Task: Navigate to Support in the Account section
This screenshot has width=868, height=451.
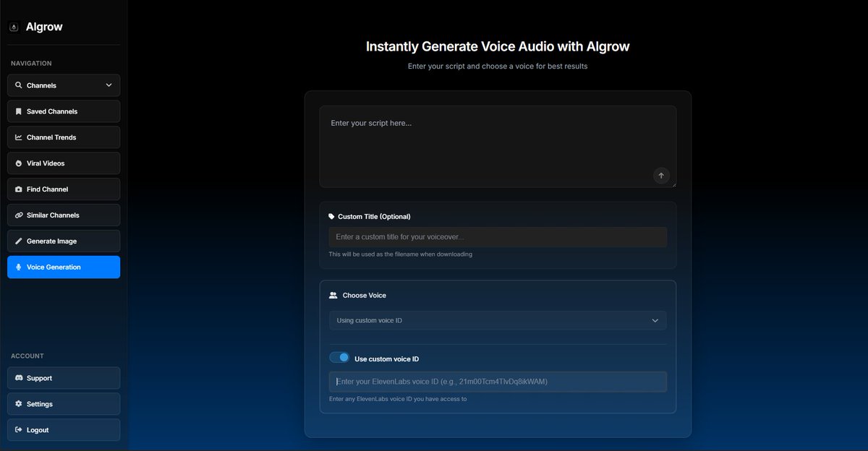Action: point(63,377)
